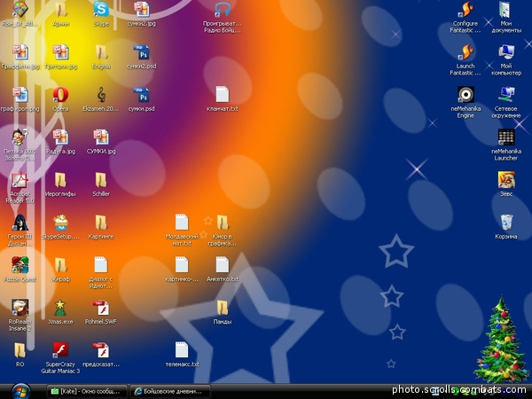Image resolution: width=532 pixels, height=399 pixels.
Task: Select the граф.крол.png image file
Action: [x=20, y=95]
